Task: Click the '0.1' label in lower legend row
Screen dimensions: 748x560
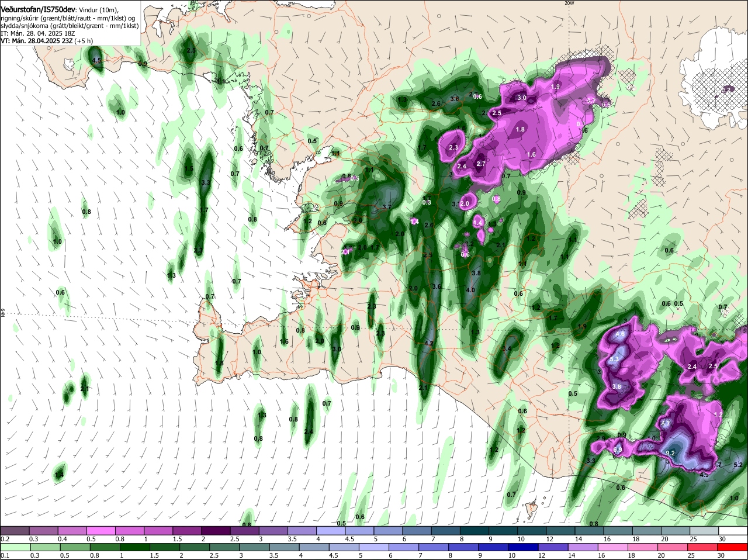Action: click(x=5, y=555)
